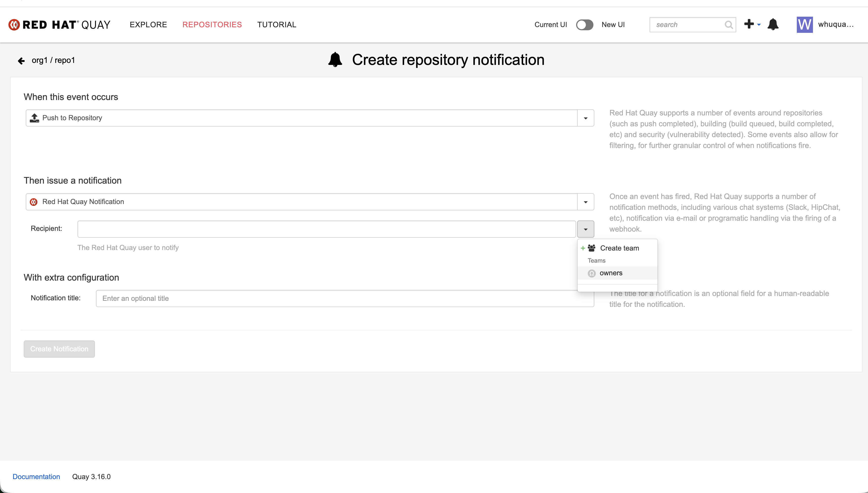868x493 pixels.
Task: Expand the Push to Repository event dropdown
Action: tap(585, 118)
